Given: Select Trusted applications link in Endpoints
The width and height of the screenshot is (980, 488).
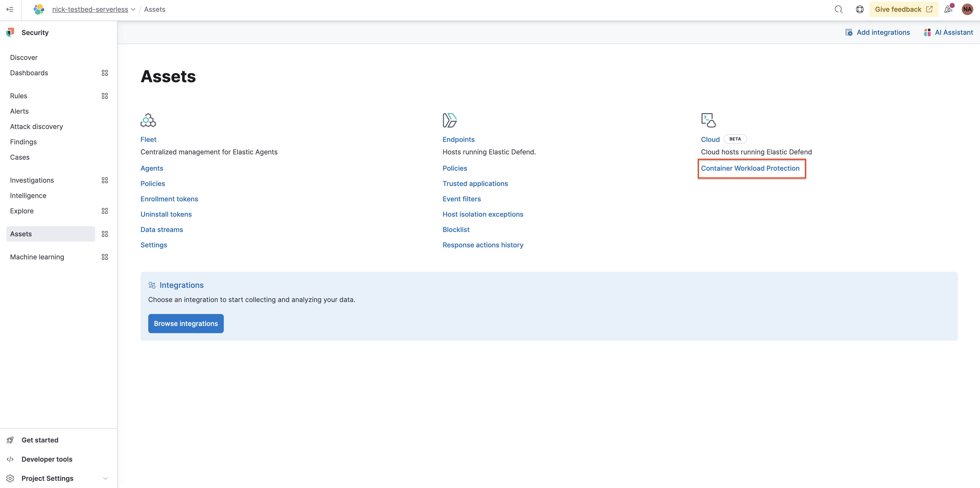Looking at the screenshot, I should [x=475, y=183].
